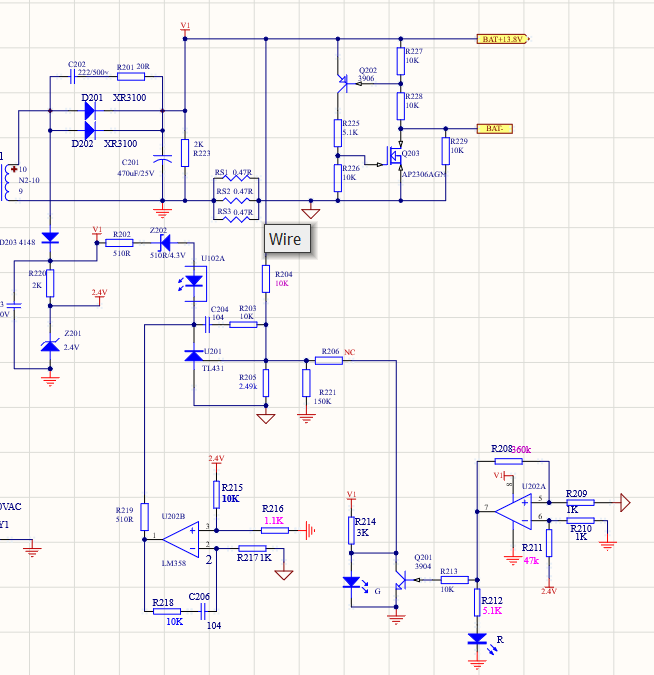
Task: Click resistor R225 5.1K
Action: (x=338, y=133)
